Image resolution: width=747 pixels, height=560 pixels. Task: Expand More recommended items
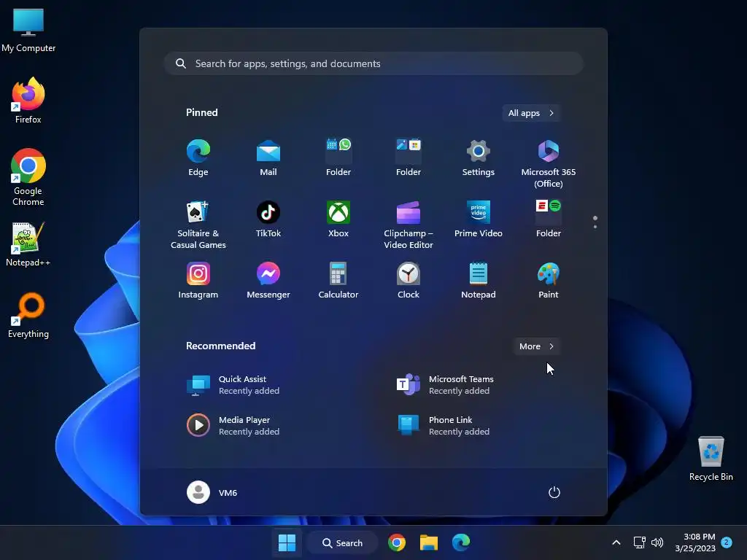(536, 346)
